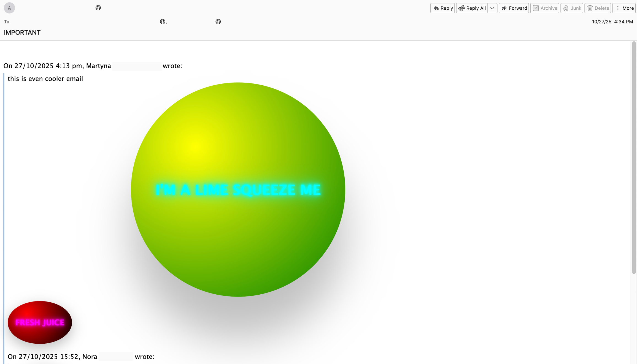Click quoted text 'this is even cooler email'
637x364 pixels.
[45, 79]
